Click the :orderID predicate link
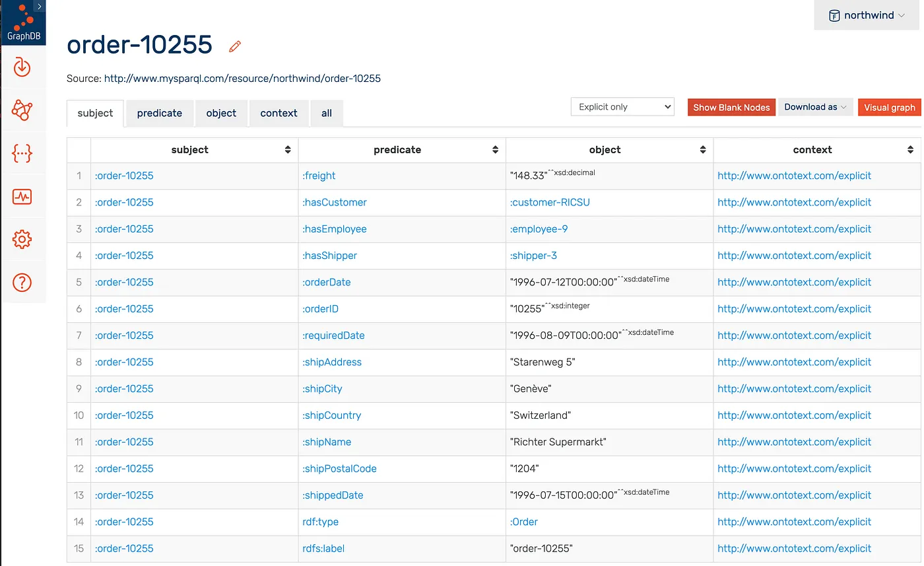 click(321, 308)
